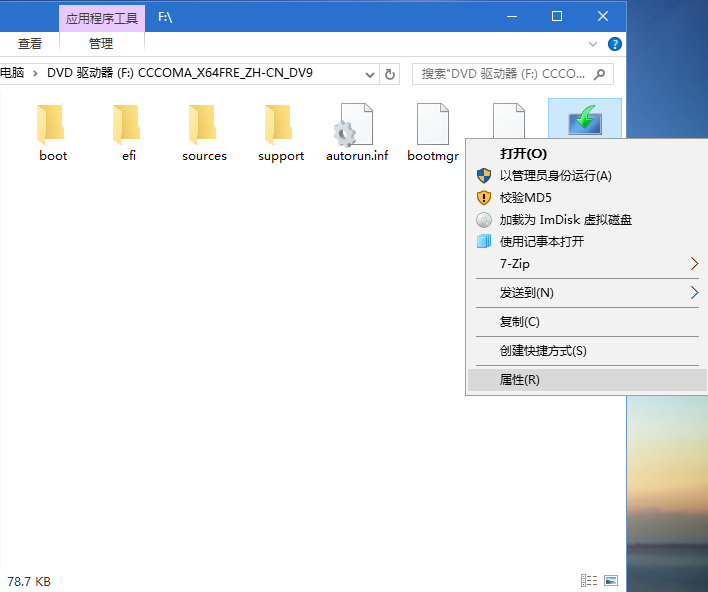708x592 pixels.
Task: Expand the ribbon with chevron arrow
Action: click(x=593, y=44)
